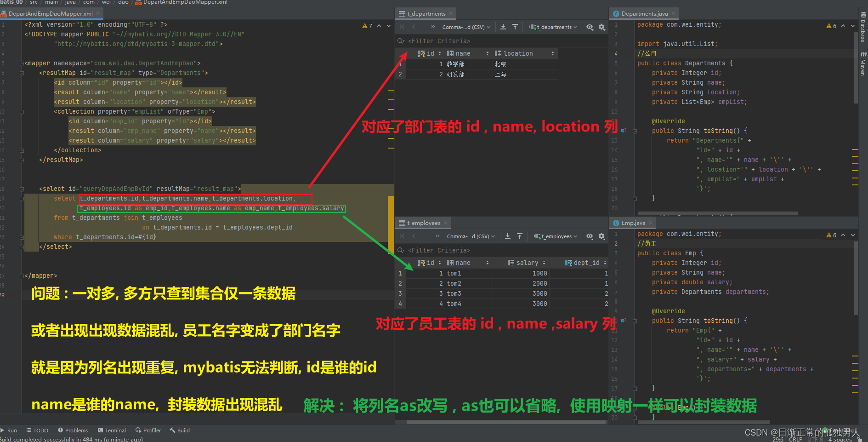Show more toolbar actions in t_employees
Image resolution: width=868 pixels, height=442 pixels.
pos(437,236)
